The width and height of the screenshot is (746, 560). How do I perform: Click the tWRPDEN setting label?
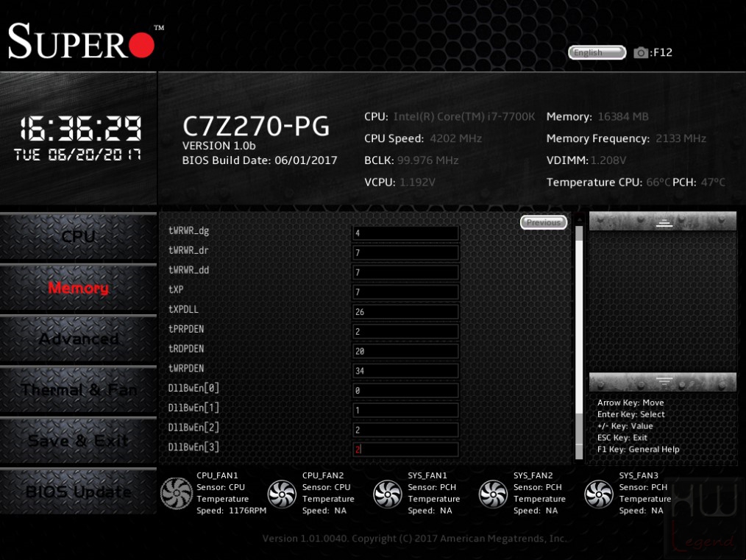[x=186, y=368]
